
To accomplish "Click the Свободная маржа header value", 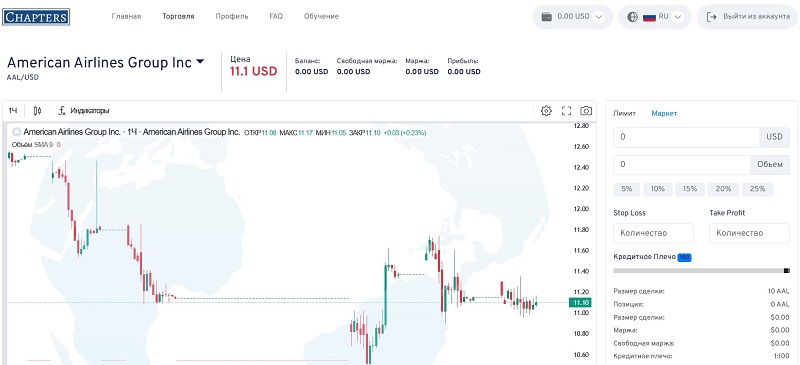I will click(x=354, y=71).
